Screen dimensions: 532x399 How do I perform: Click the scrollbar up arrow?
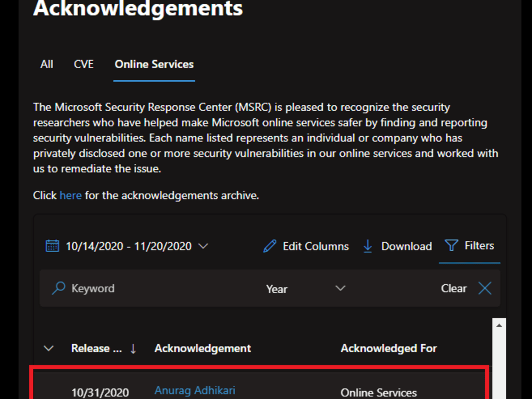[x=499, y=326]
